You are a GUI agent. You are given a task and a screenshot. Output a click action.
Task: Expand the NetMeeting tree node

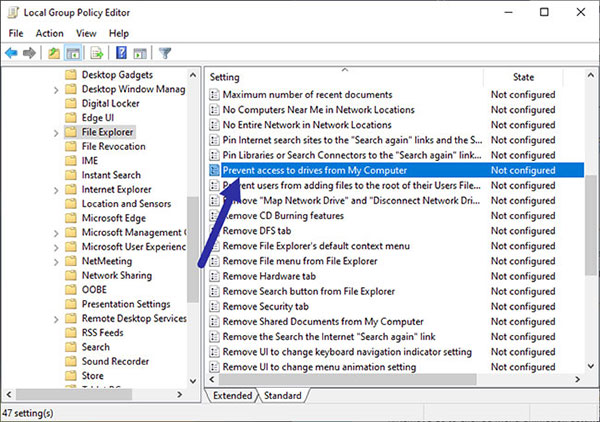tap(56, 262)
